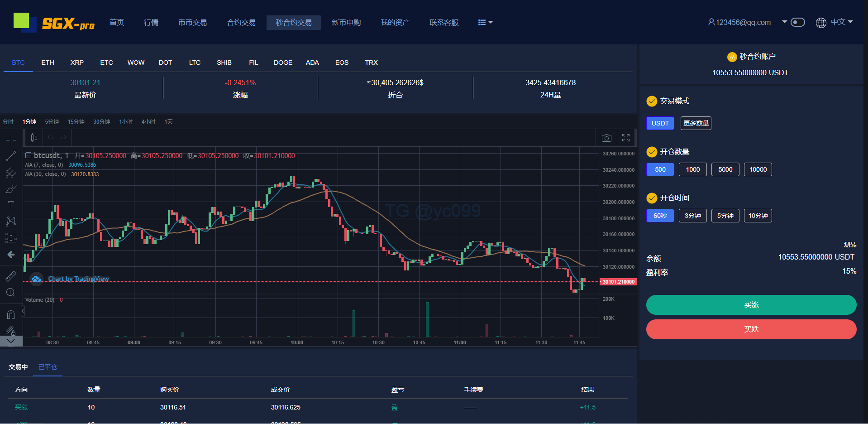This screenshot has width=868, height=424.
Task: Open the candlestick chart style selector
Action: (x=34, y=138)
